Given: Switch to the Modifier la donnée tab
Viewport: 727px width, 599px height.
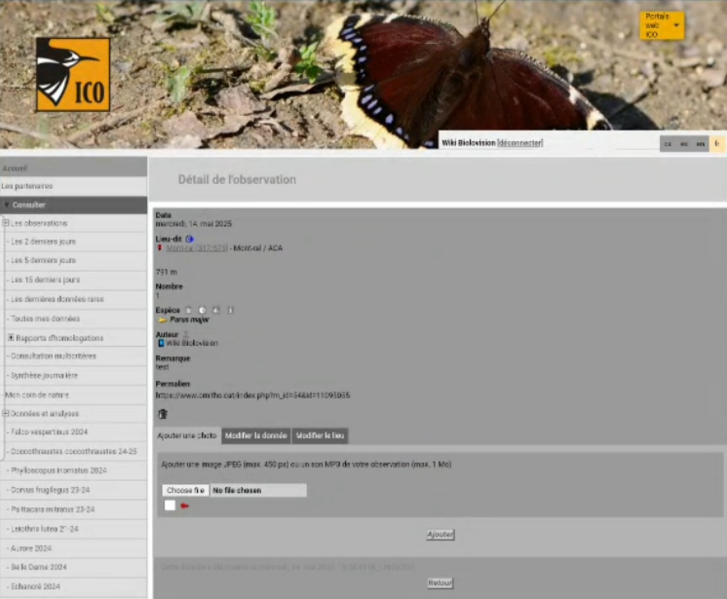Looking at the screenshot, I should coord(256,436).
